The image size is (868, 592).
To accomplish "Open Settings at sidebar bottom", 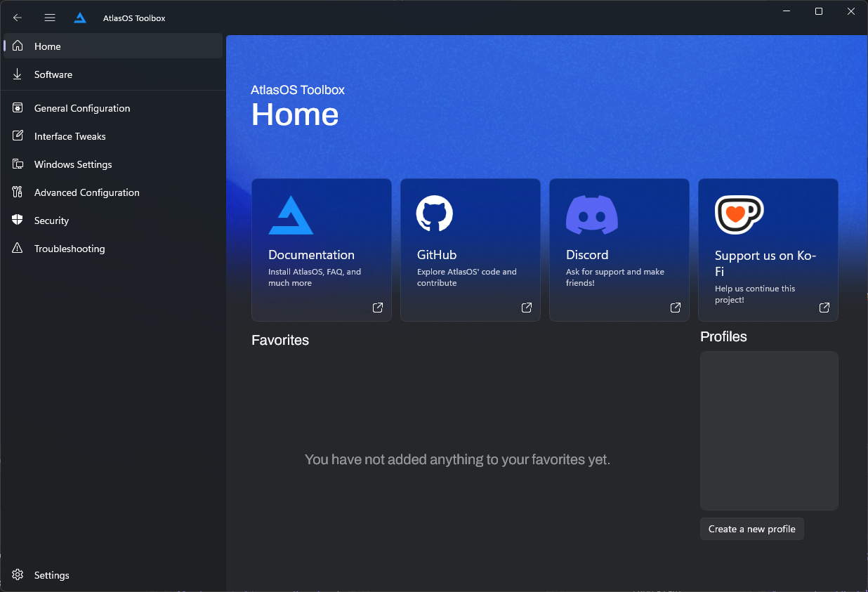I will [113, 575].
